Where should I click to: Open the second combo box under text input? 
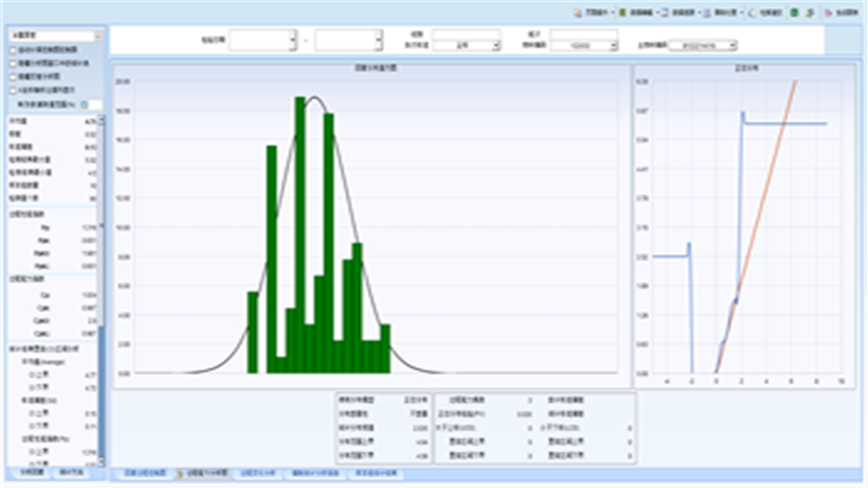pyautogui.click(x=584, y=46)
